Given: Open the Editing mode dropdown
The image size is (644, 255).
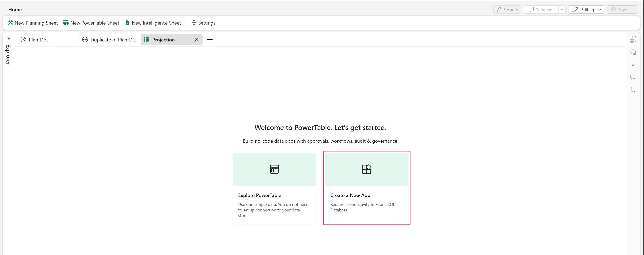Looking at the screenshot, I should pos(586,10).
